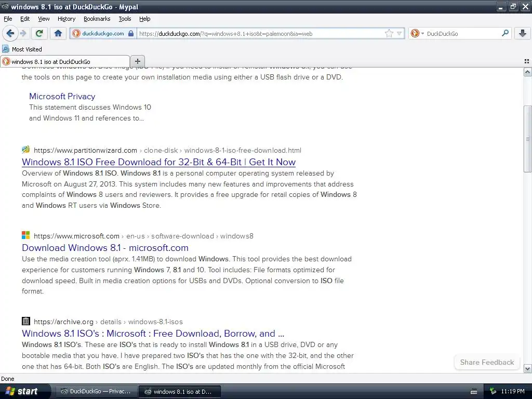Click the Mypal title bar app icon
532x399 pixels.
tap(5, 6)
